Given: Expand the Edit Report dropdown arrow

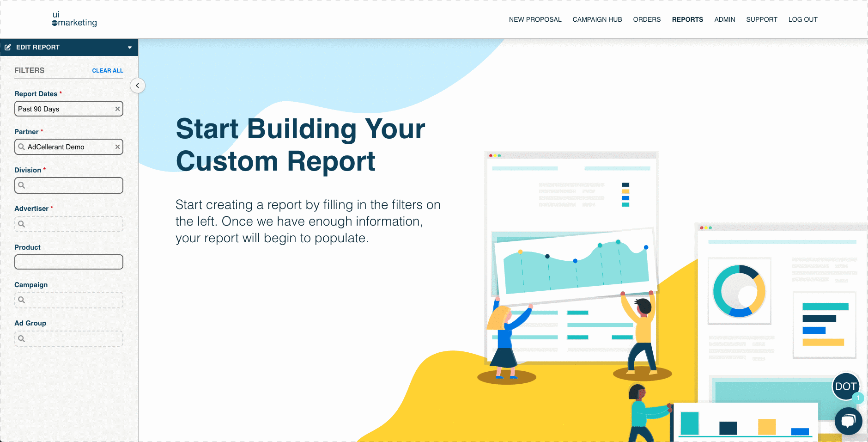Looking at the screenshot, I should pyautogui.click(x=130, y=48).
